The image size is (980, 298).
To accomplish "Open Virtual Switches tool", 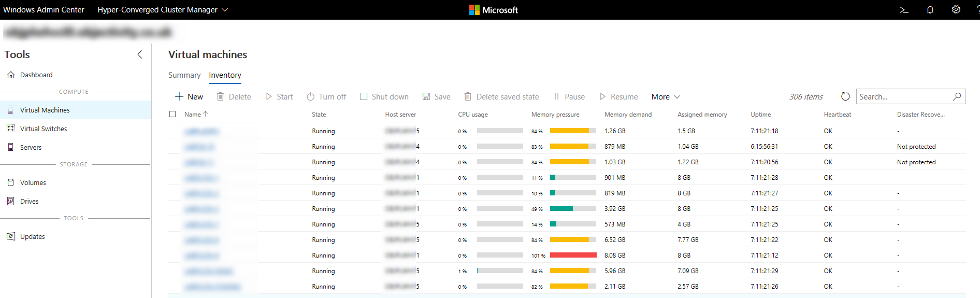I will (x=44, y=129).
